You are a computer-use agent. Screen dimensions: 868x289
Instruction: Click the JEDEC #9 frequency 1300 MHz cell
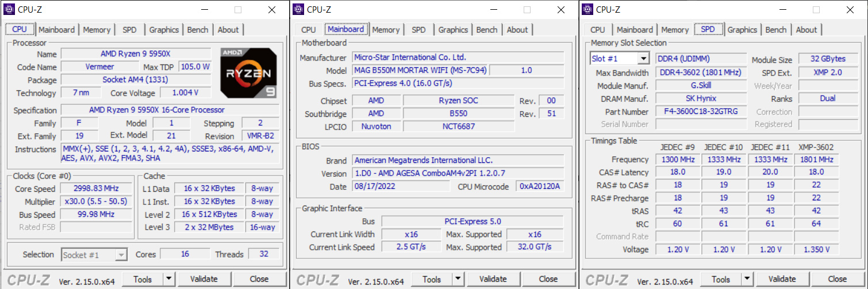click(x=678, y=159)
